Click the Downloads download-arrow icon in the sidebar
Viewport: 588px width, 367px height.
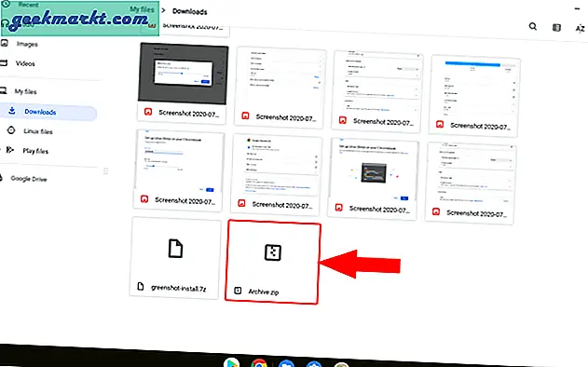tap(12, 111)
